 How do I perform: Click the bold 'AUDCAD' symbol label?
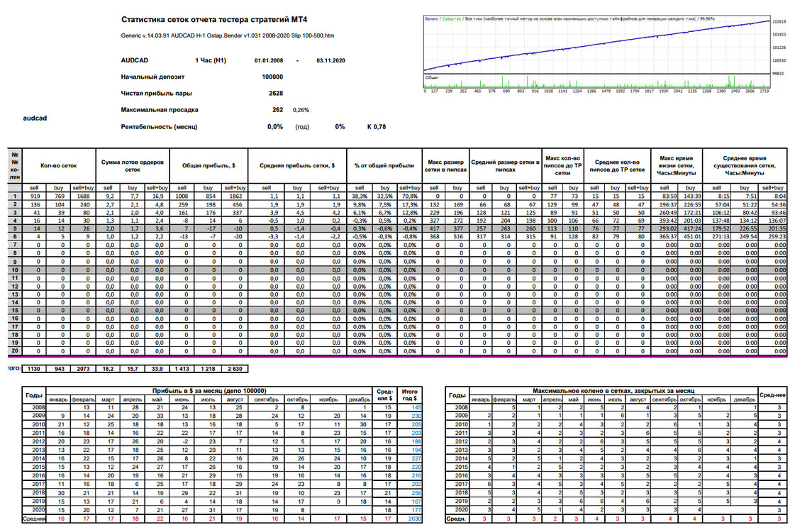134,60
